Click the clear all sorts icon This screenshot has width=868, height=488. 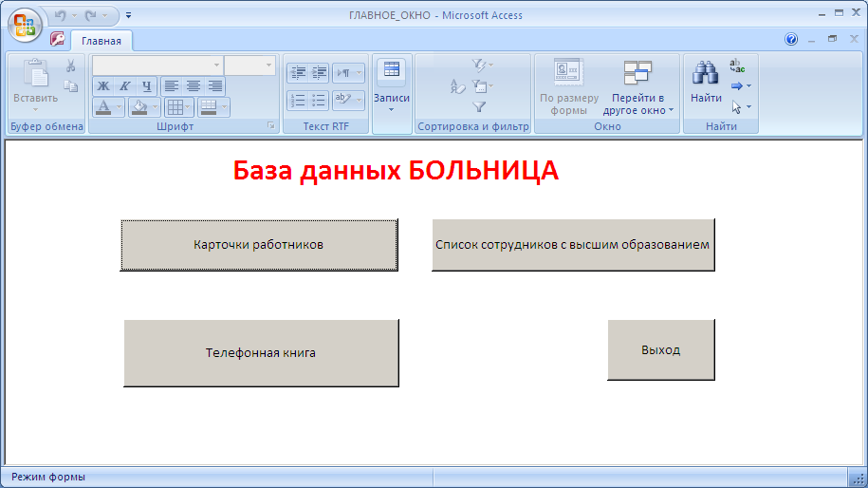tap(458, 85)
